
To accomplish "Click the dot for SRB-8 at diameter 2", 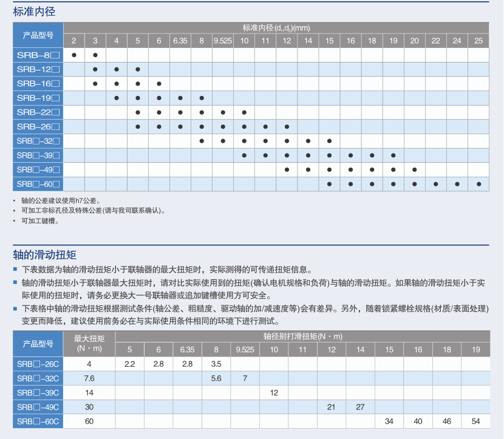I will (74, 55).
